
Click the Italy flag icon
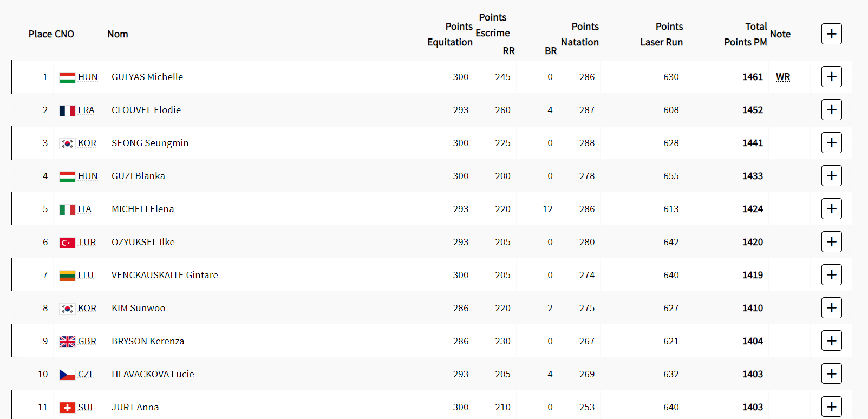click(67, 209)
